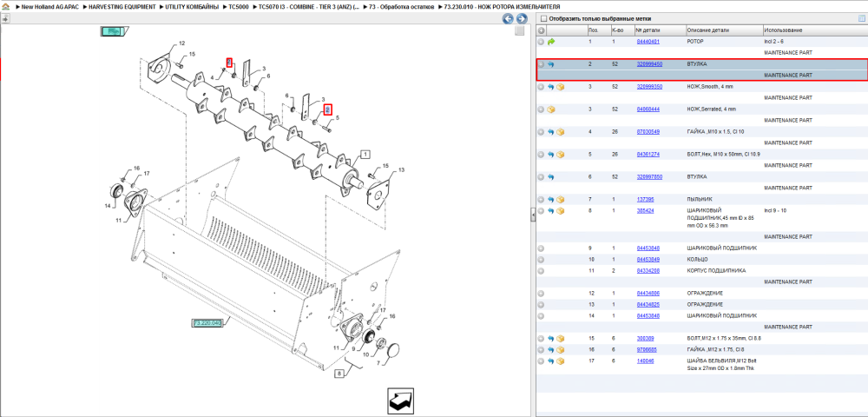Viewport: 868px width, 417px height.
Task: Click the small square icon in the diagram's corner
Action: [519, 31]
